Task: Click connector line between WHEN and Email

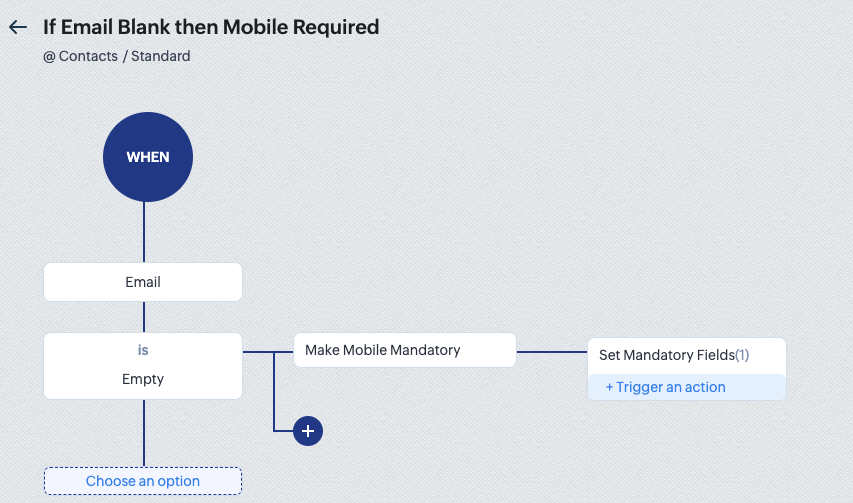Action: click(x=144, y=232)
